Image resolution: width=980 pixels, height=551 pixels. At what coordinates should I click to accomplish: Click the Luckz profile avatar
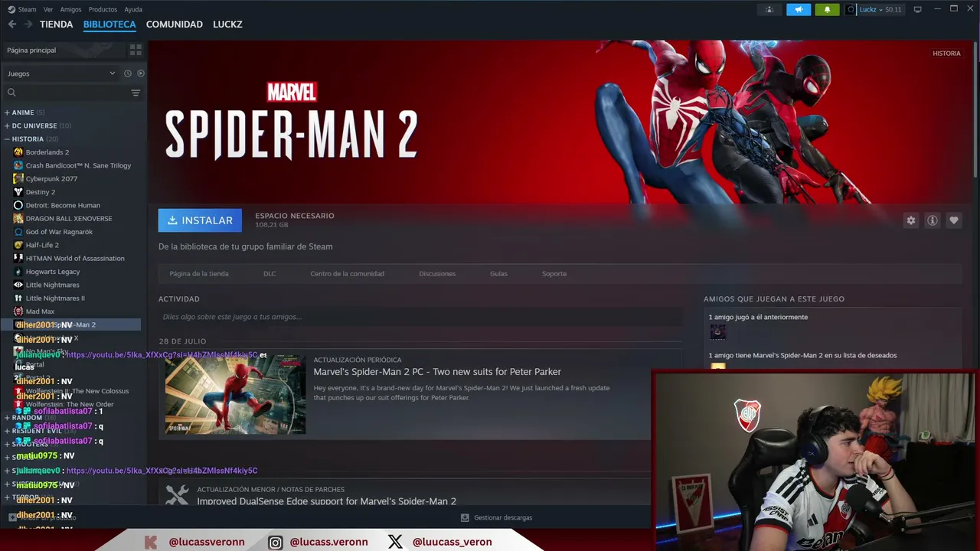[x=851, y=9]
